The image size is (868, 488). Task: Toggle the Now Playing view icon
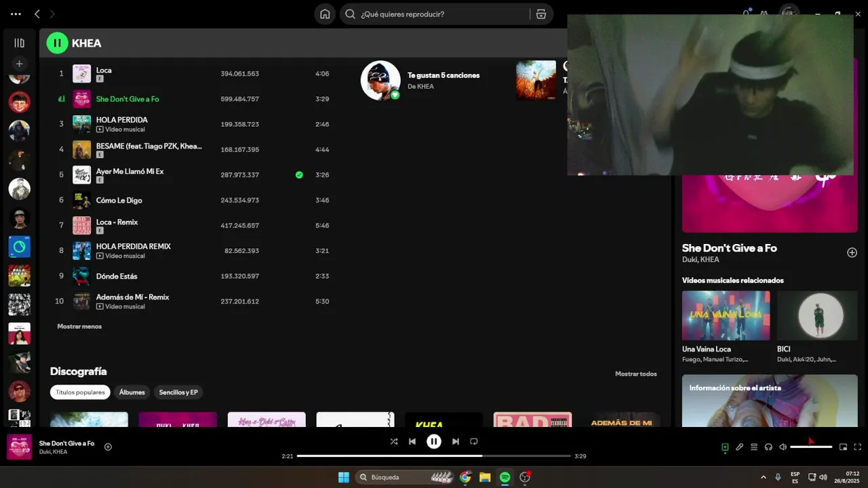click(725, 447)
